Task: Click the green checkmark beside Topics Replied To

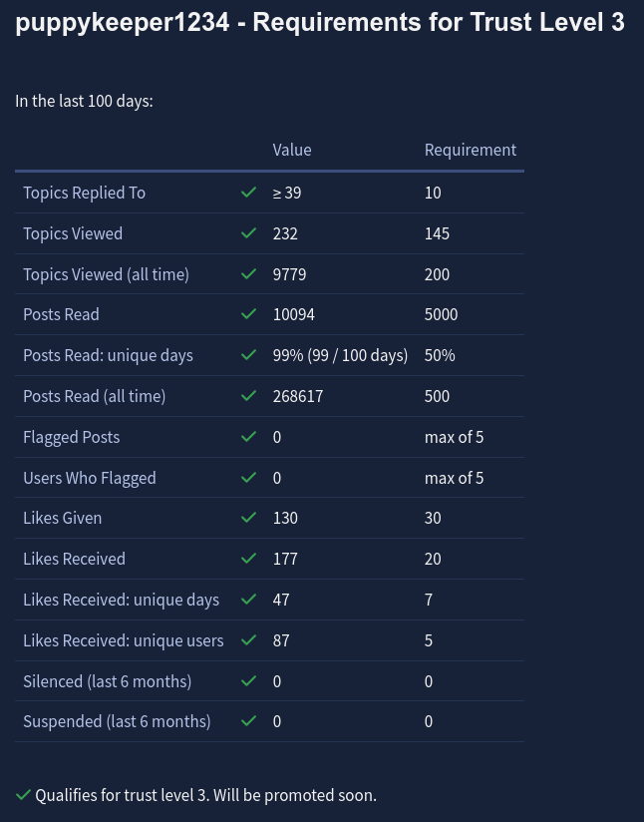Action: [249, 193]
